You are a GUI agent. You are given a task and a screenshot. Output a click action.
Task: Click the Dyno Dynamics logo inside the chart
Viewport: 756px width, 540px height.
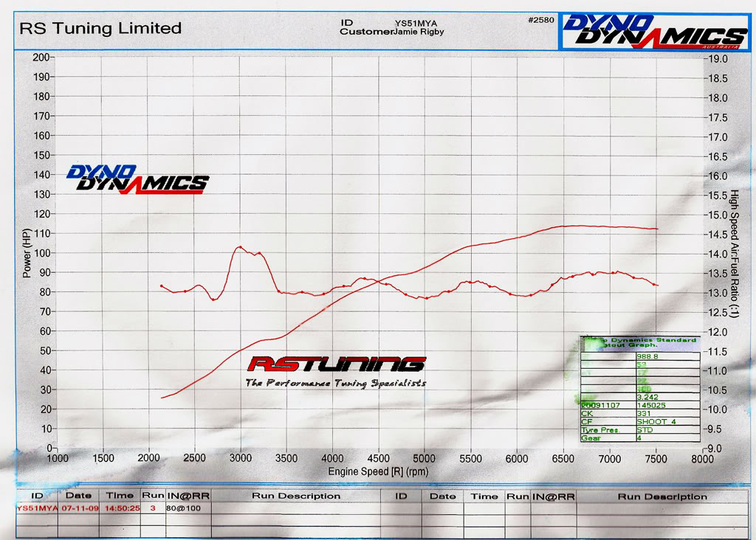[138, 179]
